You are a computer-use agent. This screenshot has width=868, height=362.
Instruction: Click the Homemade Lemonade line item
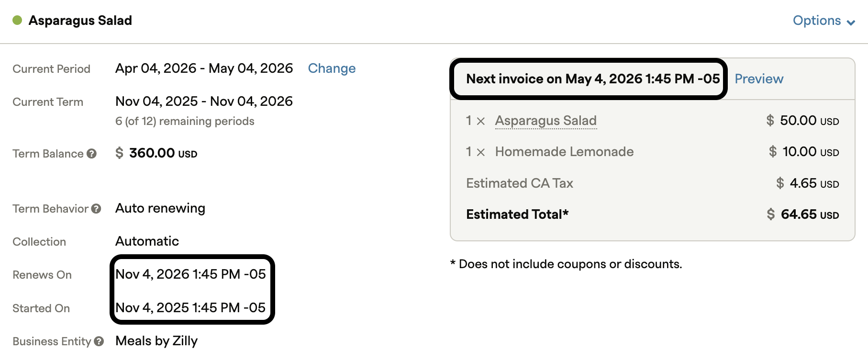[564, 152]
